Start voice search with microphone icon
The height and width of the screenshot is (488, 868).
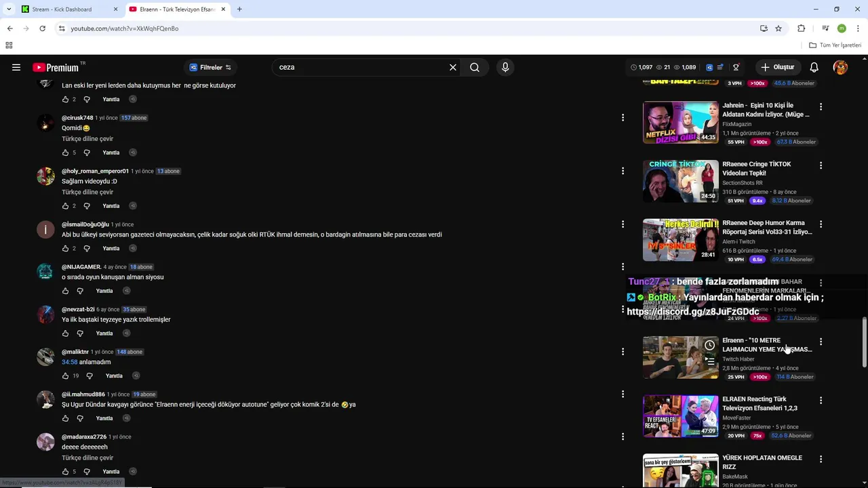505,67
